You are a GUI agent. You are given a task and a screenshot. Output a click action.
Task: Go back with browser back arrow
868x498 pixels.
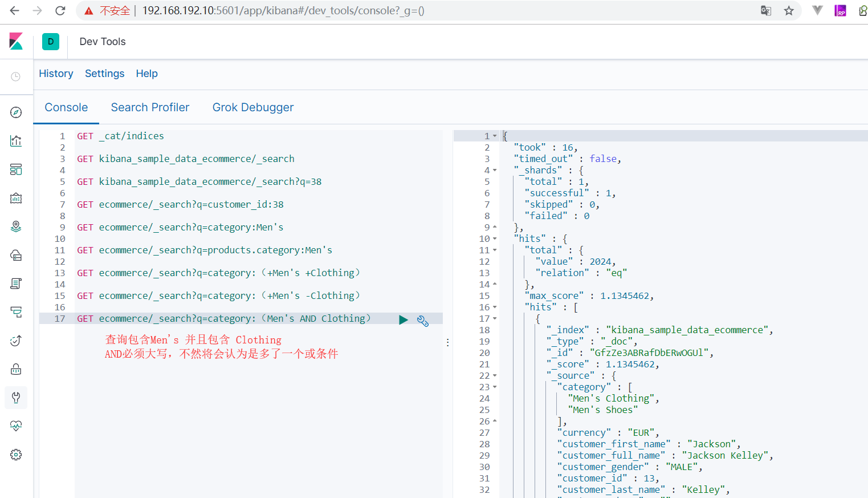tap(15, 11)
